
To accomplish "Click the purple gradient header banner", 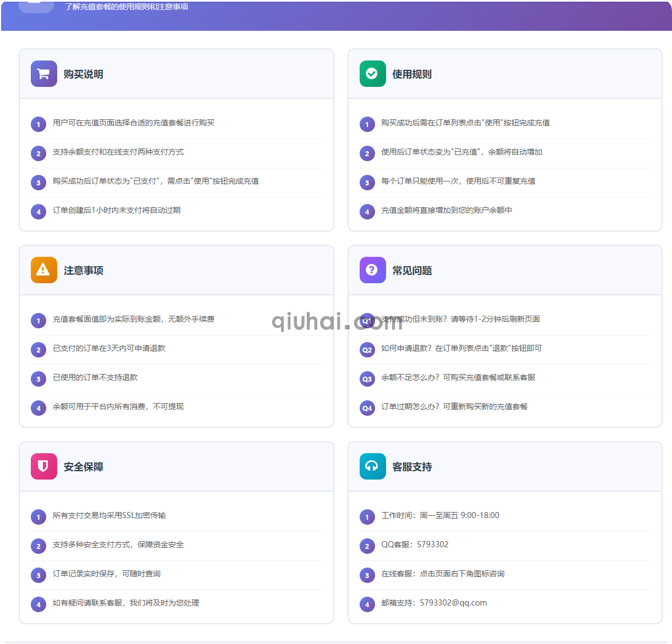I will coord(336,12).
